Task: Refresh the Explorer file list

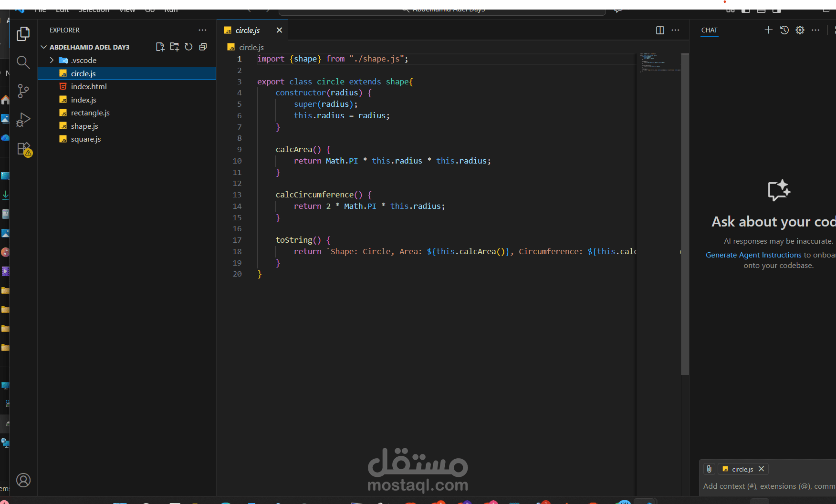Action: (x=188, y=47)
